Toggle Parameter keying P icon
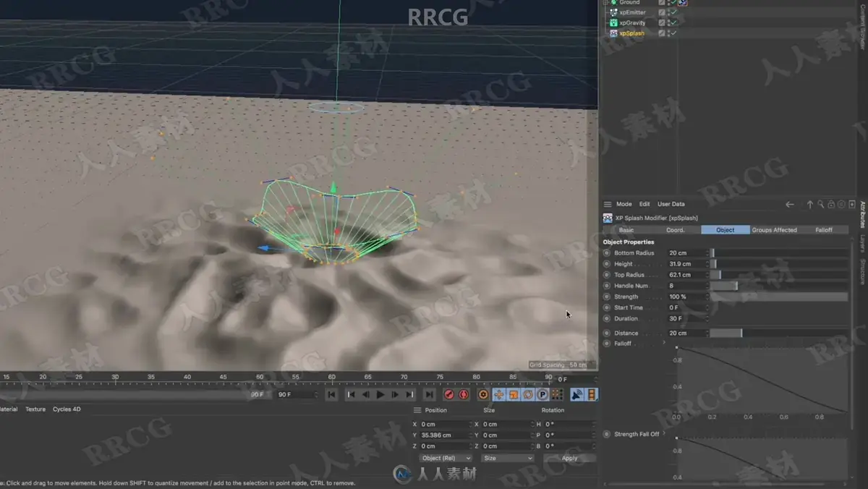 point(542,394)
